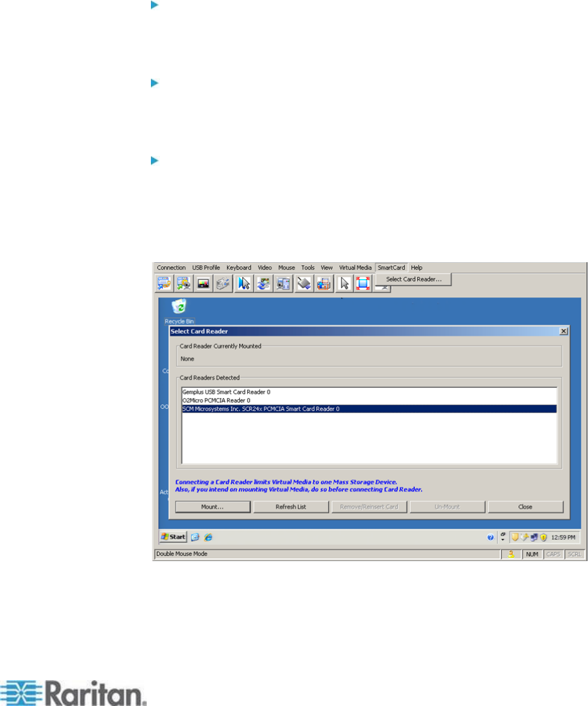
Task: Click the Windows Start button
Action: tap(173, 536)
